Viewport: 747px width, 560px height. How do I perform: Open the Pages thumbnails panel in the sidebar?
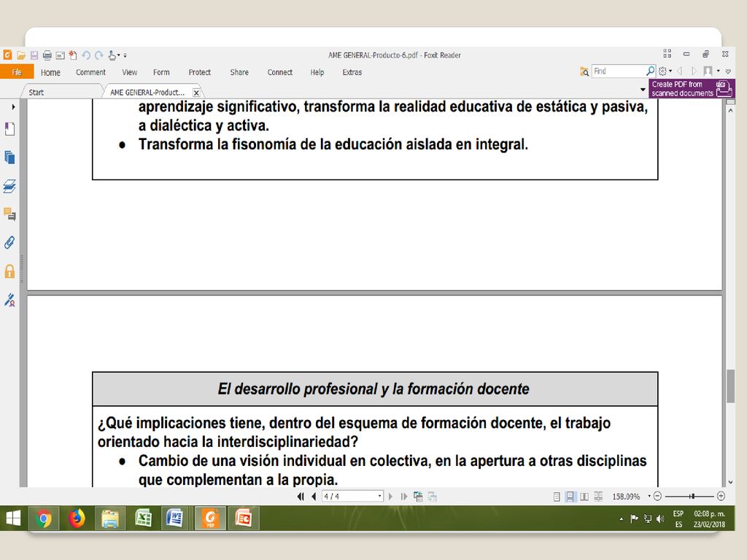pos(10,157)
